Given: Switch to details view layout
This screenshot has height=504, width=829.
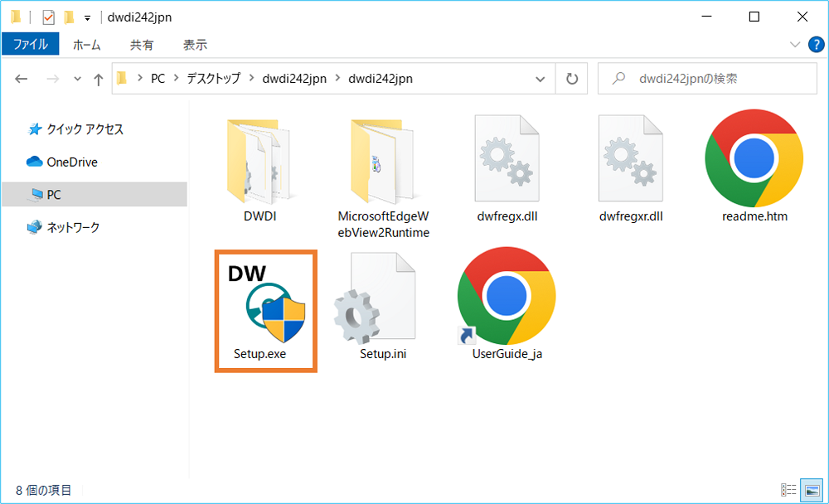Looking at the screenshot, I should click(788, 490).
